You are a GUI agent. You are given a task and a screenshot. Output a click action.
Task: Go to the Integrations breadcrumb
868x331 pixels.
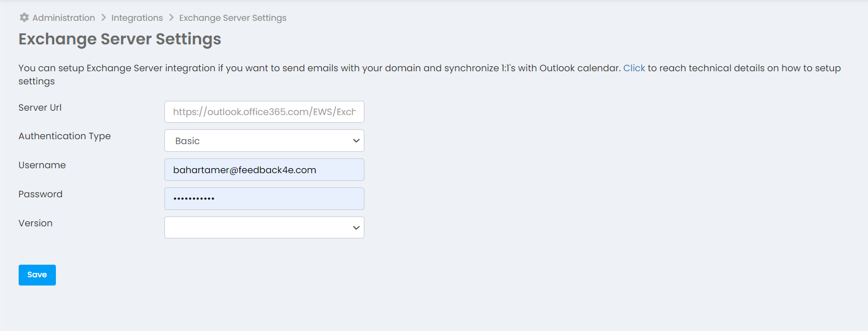[x=137, y=18]
